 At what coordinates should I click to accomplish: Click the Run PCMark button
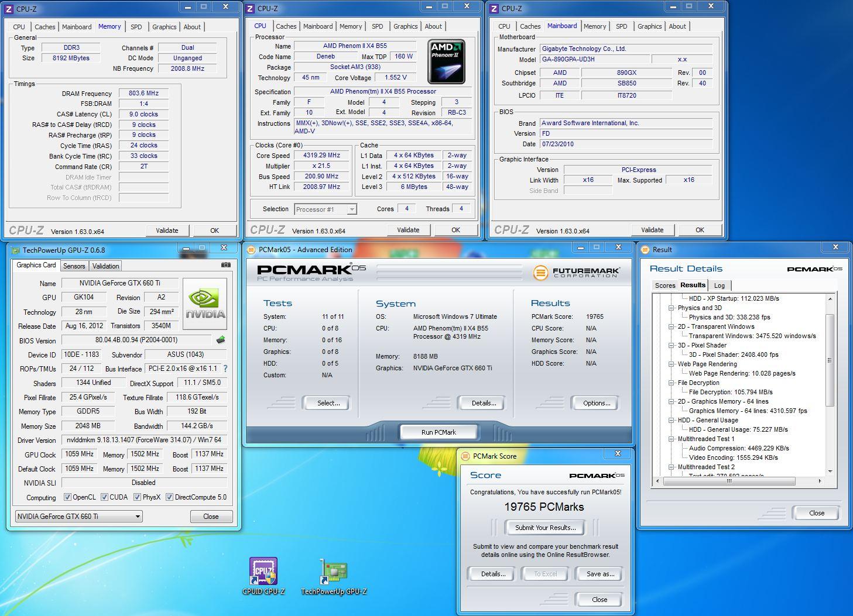pos(439,432)
